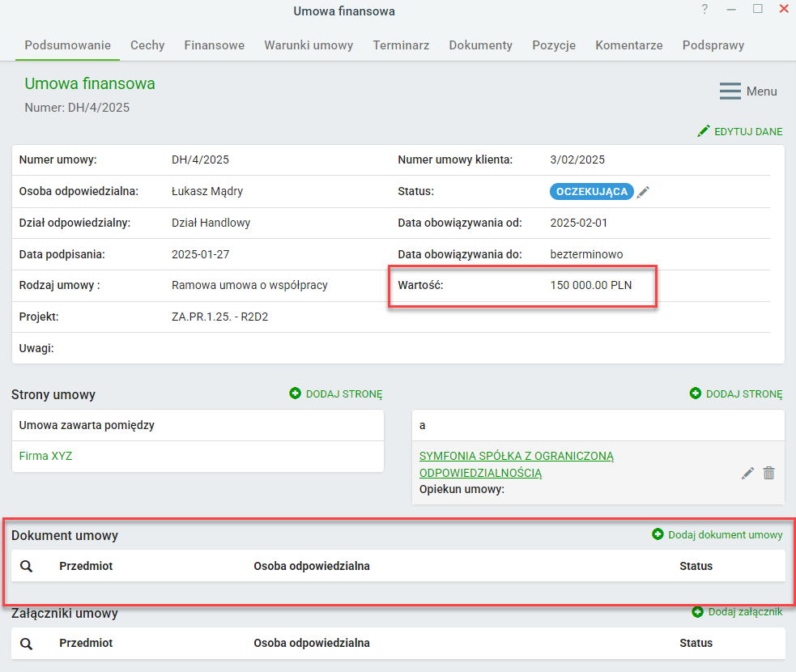View the Komentarze tab
The width and height of the screenshot is (796, 672).
(x=629, y=45)
